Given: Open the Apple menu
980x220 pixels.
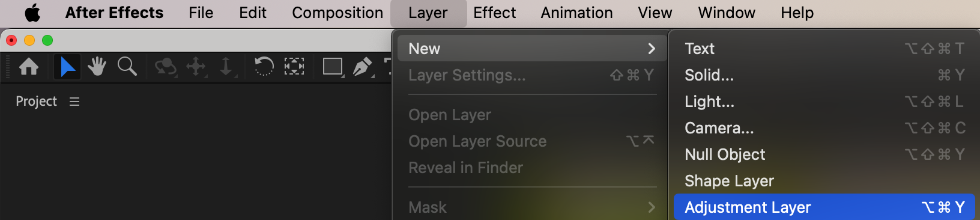Looking at the screenshot, I should [32, 13].
